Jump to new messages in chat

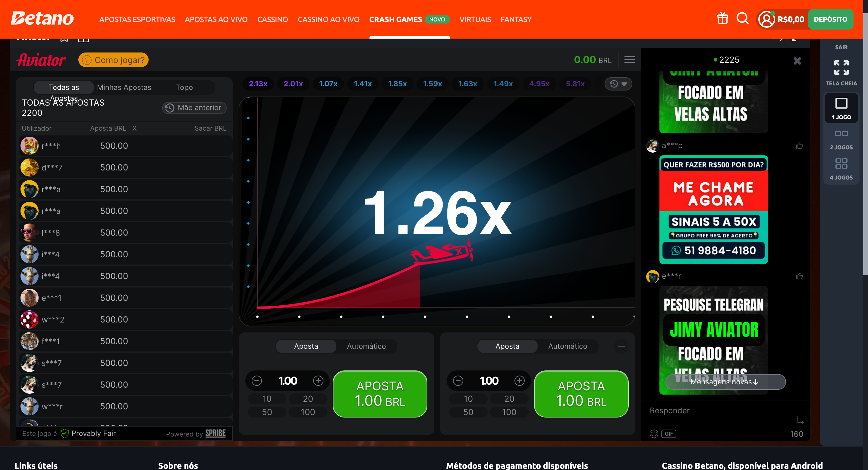[725, 382]
